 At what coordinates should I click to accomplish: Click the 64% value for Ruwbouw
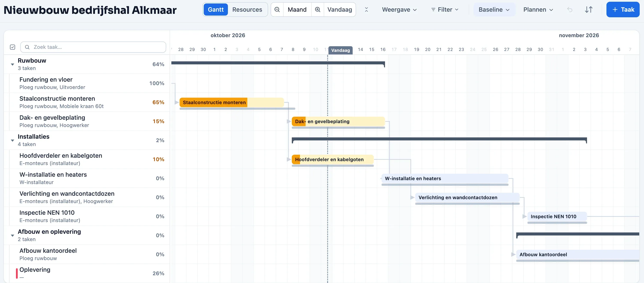click(158, 64)
